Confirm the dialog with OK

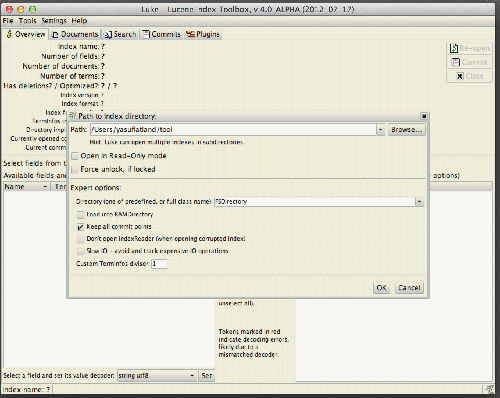(x=381, y=288)
